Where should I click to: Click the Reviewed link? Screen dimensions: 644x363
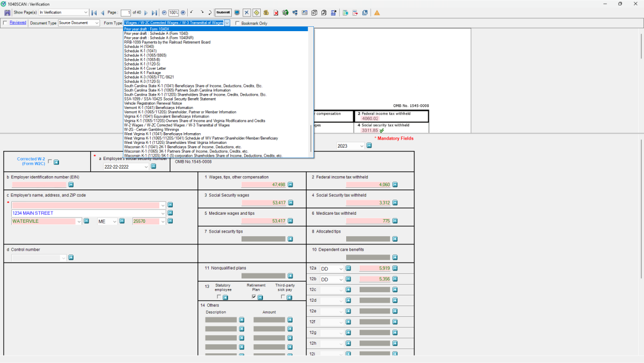coord(18,23)
